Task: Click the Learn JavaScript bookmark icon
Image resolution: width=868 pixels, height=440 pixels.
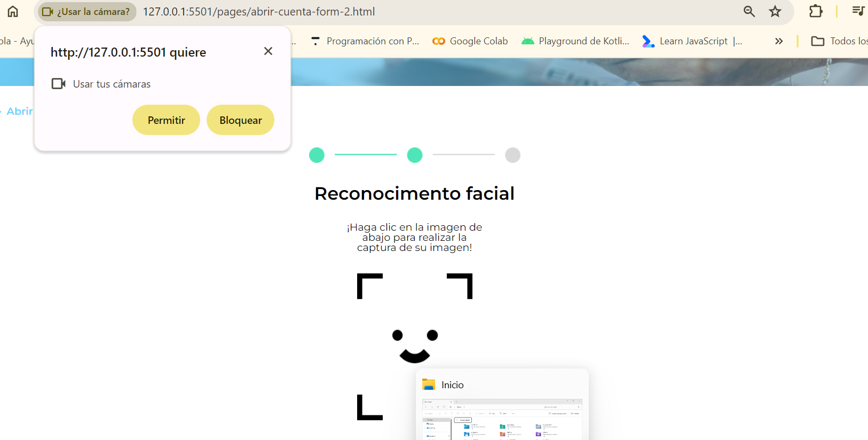Action: 648,41
